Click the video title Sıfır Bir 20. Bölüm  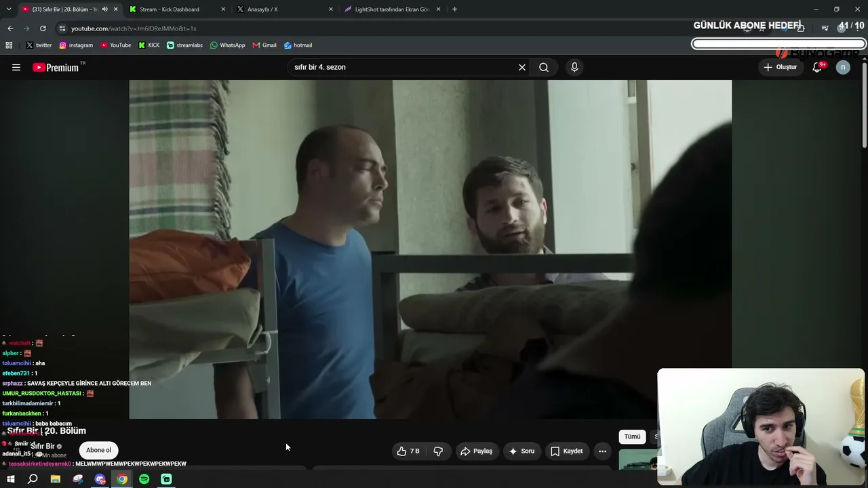point(46,431)
